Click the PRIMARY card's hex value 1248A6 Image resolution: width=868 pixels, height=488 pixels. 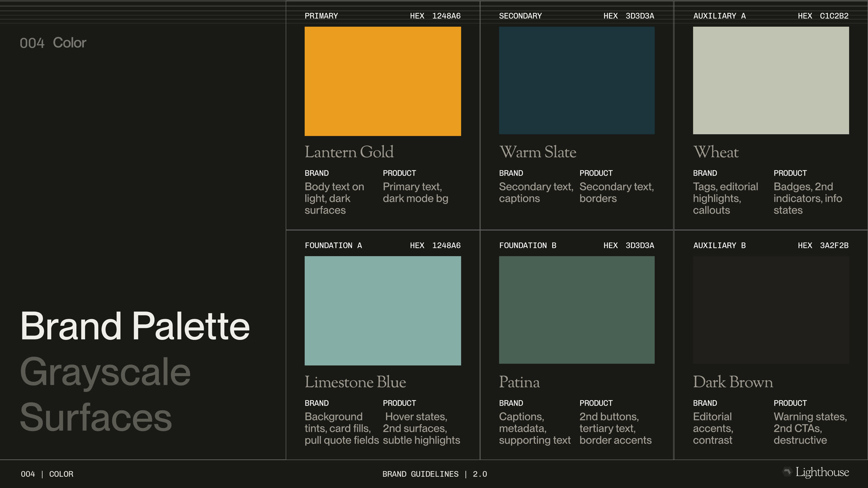(446, 16)
